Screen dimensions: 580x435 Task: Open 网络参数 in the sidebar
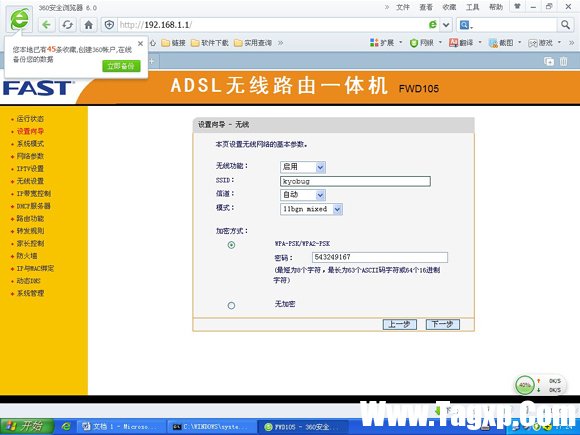tap(30, 156)
